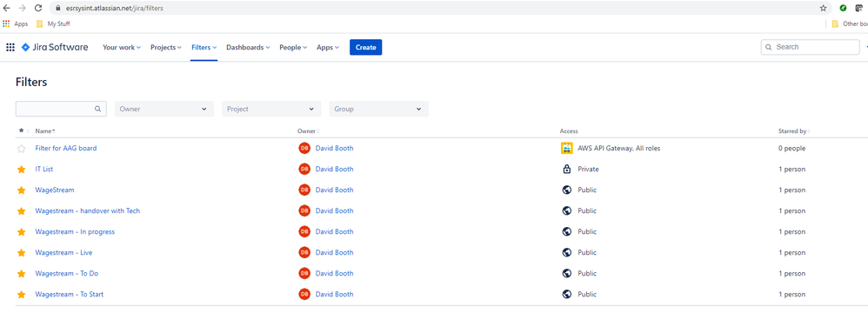Screen dimensions: 868x320
Task: Click '0 people' in Filter for AAG board row
Action: (792, 149)
